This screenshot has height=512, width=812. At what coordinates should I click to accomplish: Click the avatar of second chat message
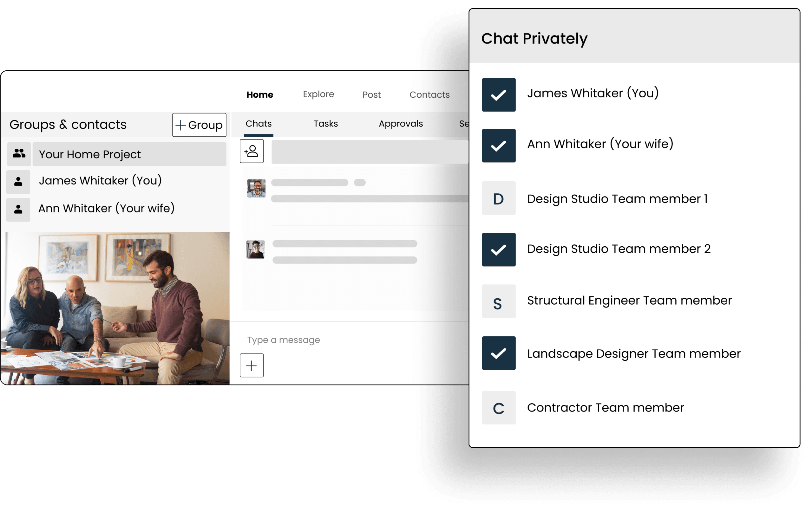coord(256,250)
